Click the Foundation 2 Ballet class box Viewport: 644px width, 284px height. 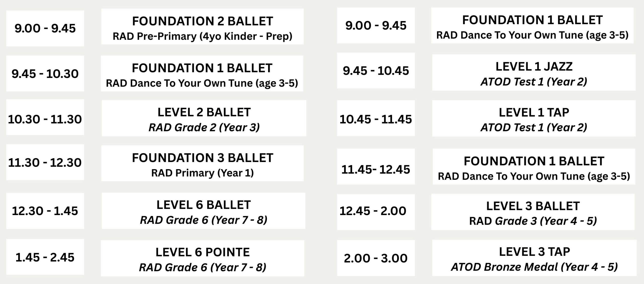[203, 27]
